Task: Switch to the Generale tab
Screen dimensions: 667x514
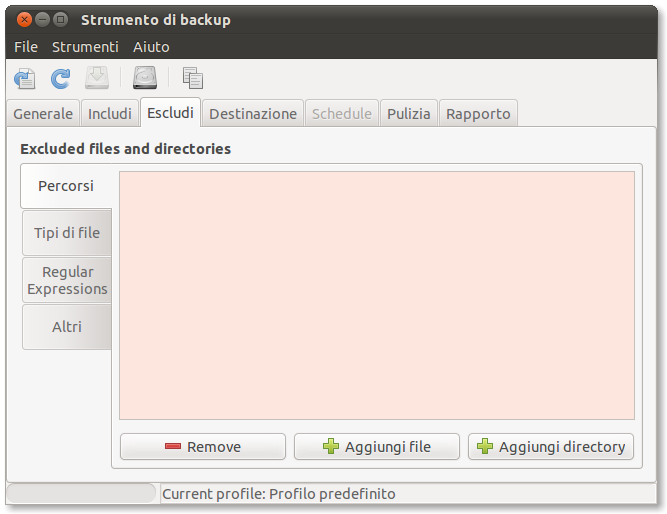Action: 43,114
